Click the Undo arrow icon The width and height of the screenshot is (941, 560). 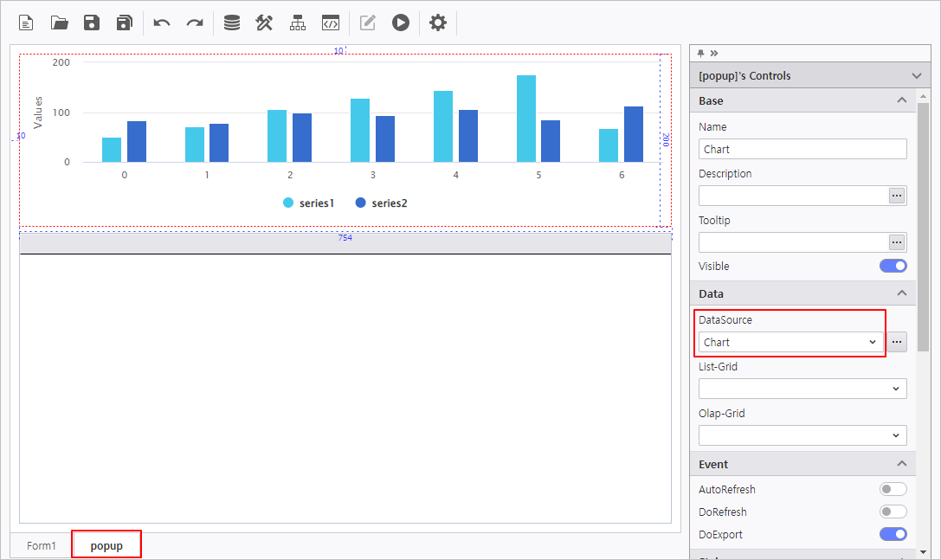(162, 23)
